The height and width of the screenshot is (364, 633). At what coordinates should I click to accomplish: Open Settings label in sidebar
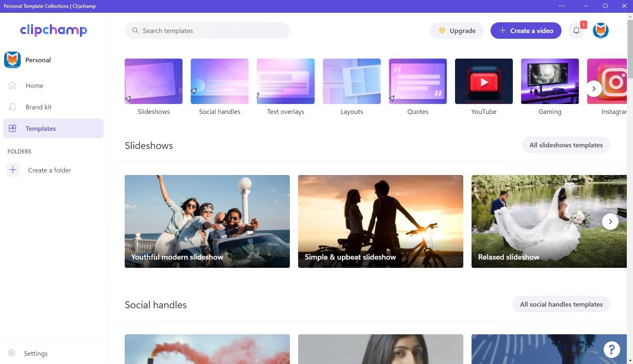(36, 353)
